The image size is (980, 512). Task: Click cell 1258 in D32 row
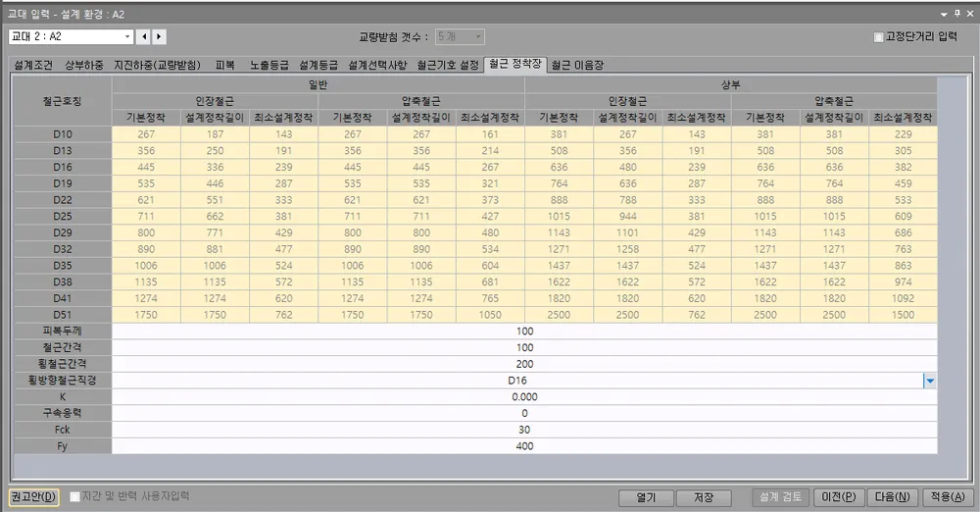627,249
